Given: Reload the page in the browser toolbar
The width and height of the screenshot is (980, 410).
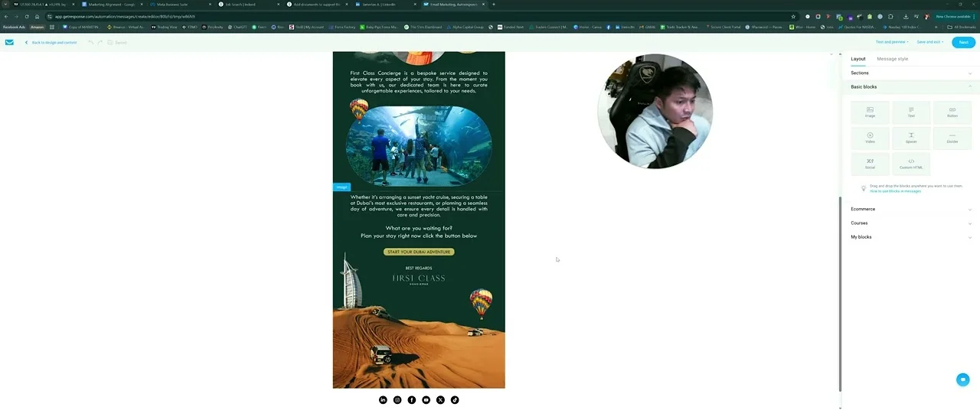Looking at the screenshot, I should coord(27,16).
